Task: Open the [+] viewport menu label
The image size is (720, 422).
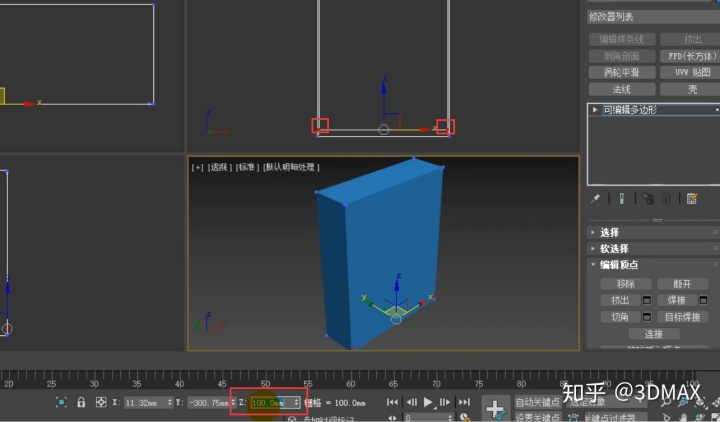Action: [197, 167]
